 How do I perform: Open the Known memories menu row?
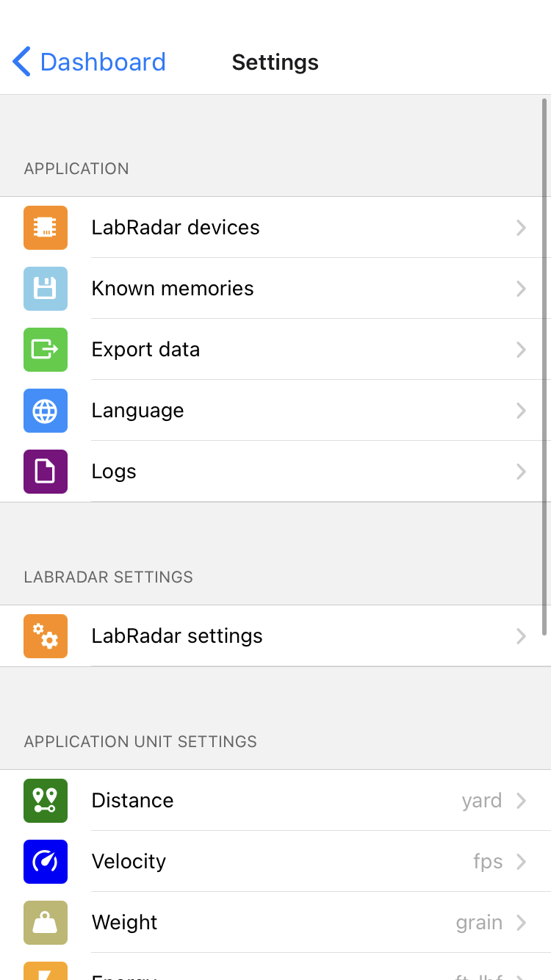coord(294,289)
